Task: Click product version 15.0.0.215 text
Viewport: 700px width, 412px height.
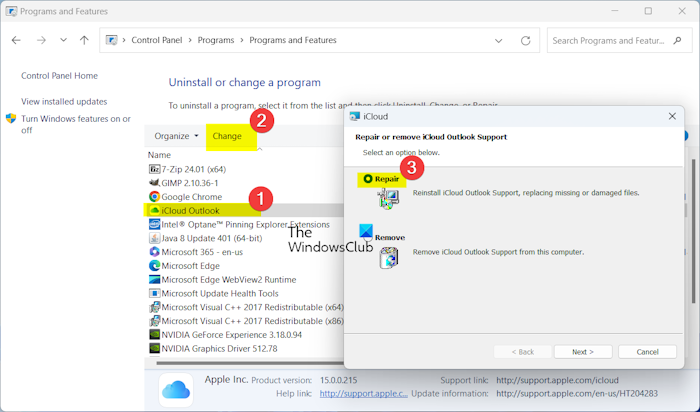Action: pyautogui.click(x=338, y=380)
